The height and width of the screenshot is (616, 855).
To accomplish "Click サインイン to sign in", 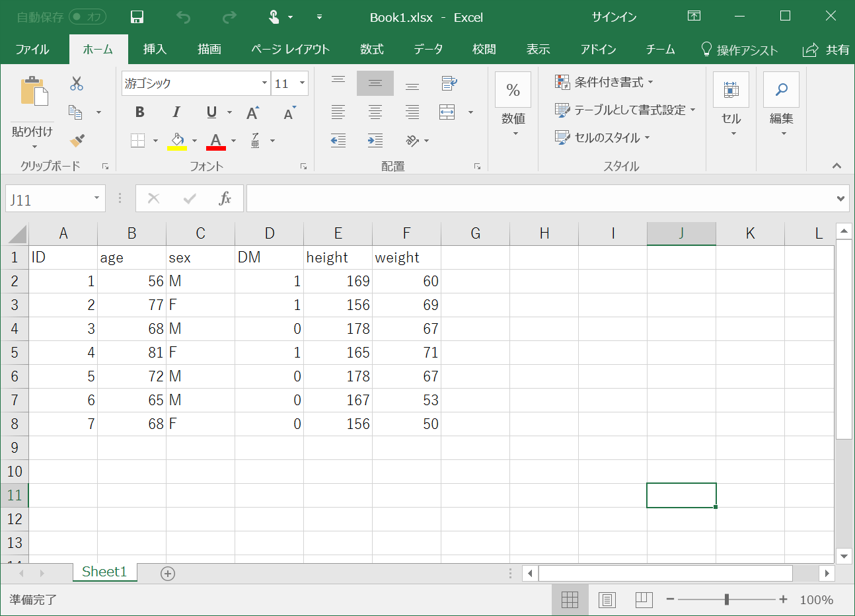I will click(614, 17).
